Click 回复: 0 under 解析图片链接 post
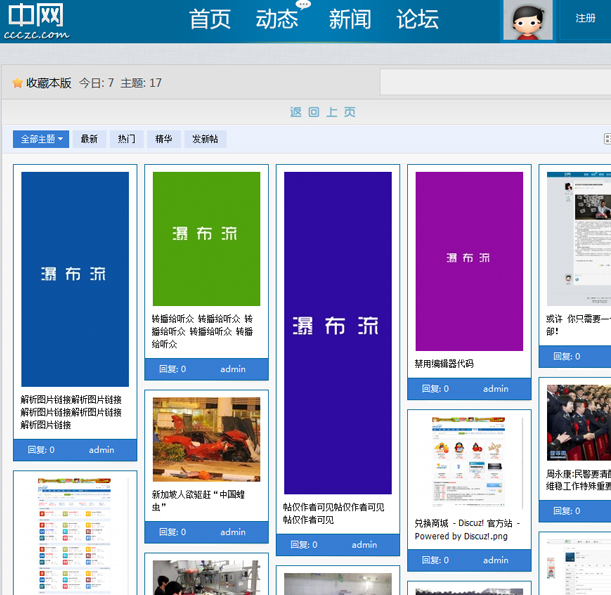 pyautogui.click(x=41, y=450)
